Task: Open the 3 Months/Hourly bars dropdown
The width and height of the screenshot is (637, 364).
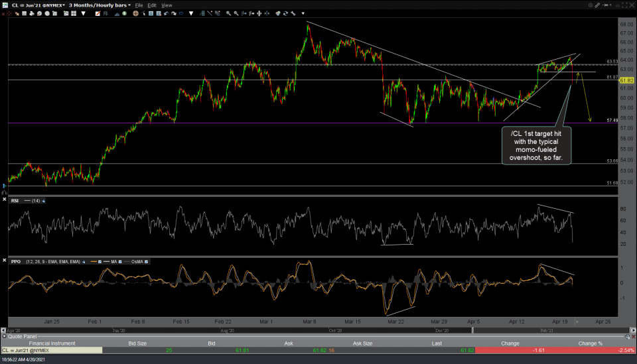Action: pyautogui.click(x=100, y=5)
